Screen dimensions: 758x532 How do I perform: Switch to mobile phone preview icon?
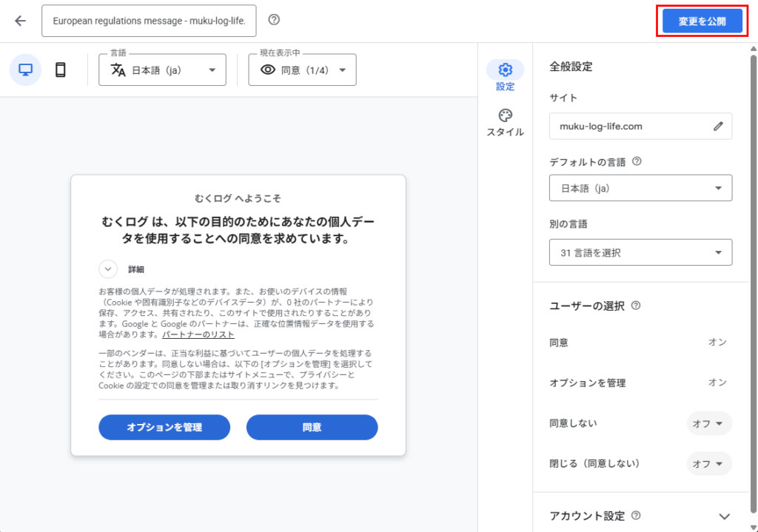(61, 70)
